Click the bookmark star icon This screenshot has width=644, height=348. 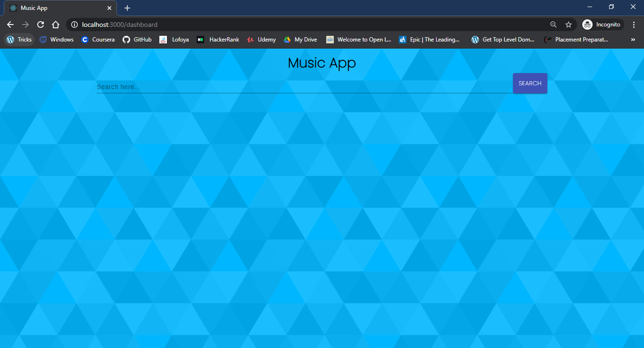pyautogui.click(x=569, y=24)
